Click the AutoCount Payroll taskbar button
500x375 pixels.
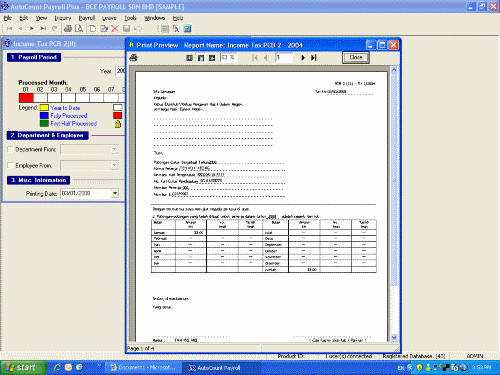tap(221, 368)
